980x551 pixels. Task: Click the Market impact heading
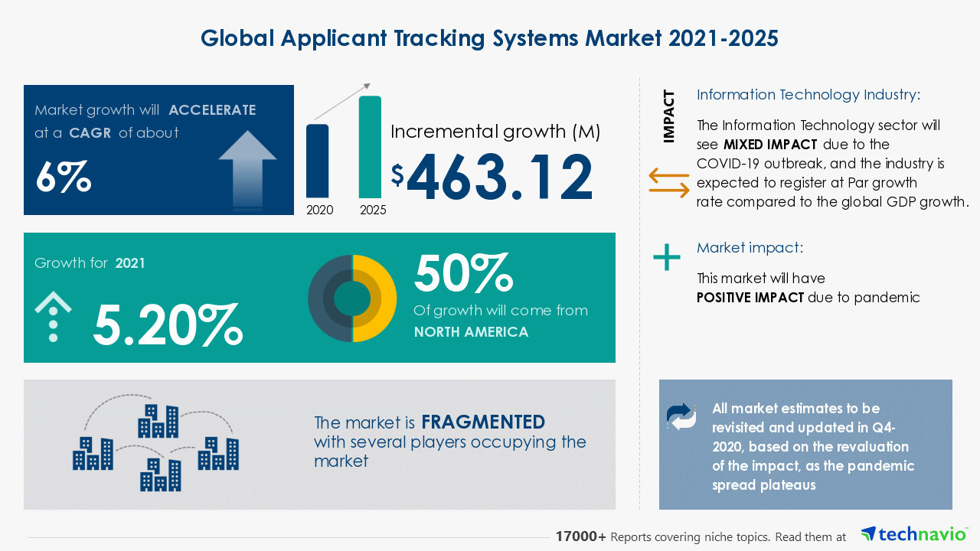(x=749, y=248)
